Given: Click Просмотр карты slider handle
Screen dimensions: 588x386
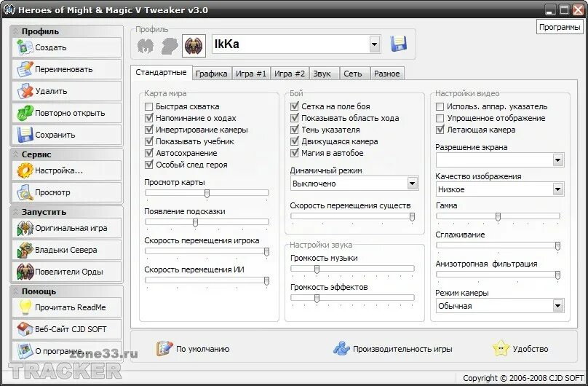Looking at the screenshot, I should (207, 194).
